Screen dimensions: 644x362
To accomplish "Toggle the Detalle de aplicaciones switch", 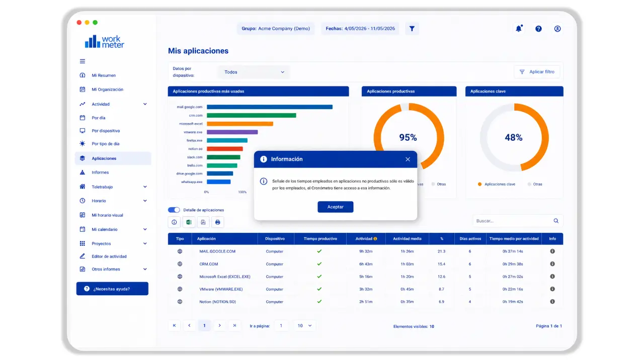I will coord(174,210).
